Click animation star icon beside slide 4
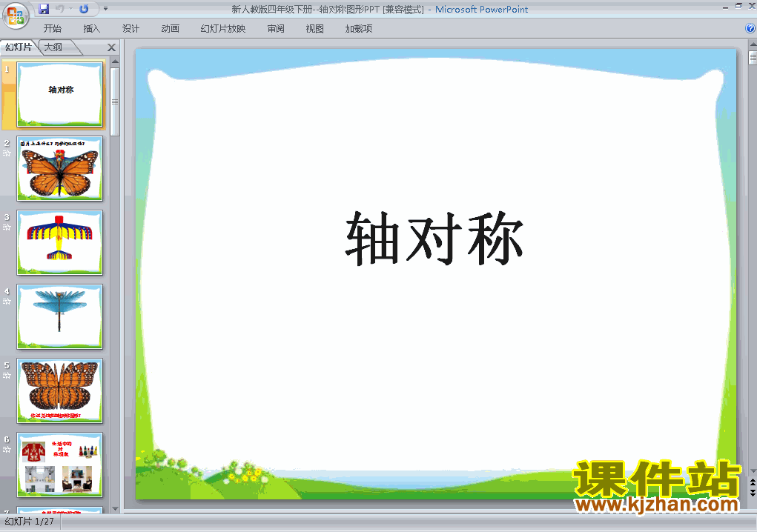 pos(7,301)
